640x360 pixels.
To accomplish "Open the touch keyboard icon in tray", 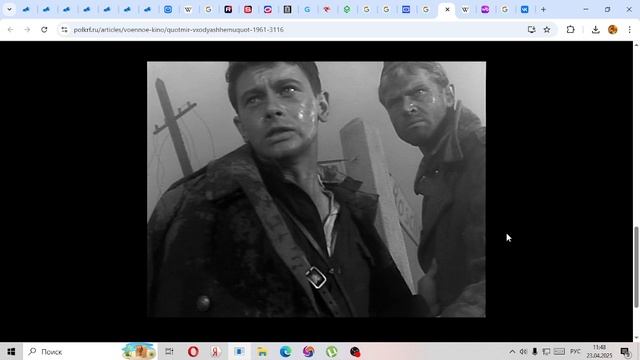I will click(x=559, y=351).
